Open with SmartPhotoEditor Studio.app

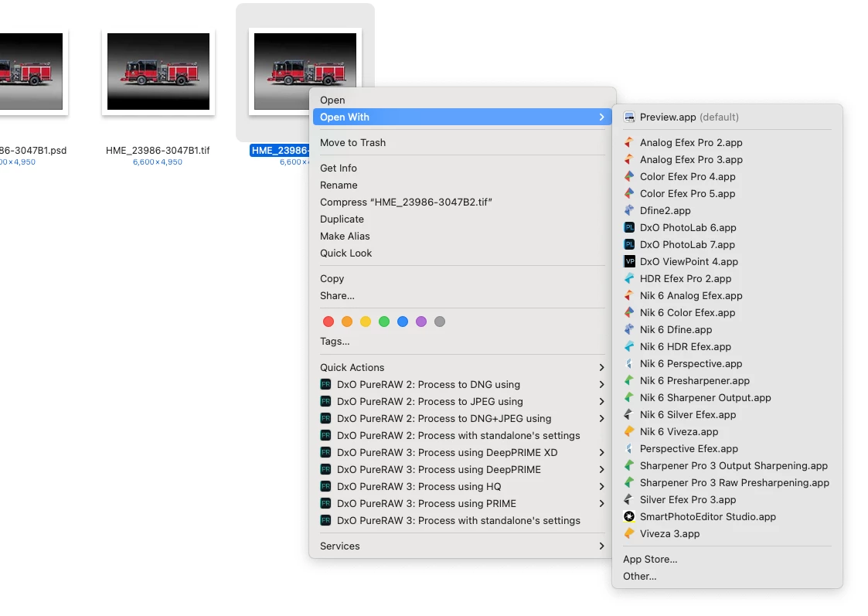(x=727, y=516)
